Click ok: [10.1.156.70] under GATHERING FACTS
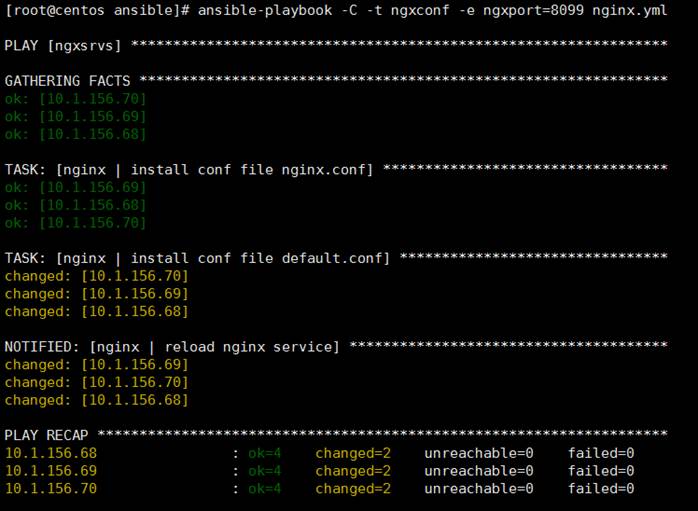This screenshot has height=511, width=698. click(76, 98)
